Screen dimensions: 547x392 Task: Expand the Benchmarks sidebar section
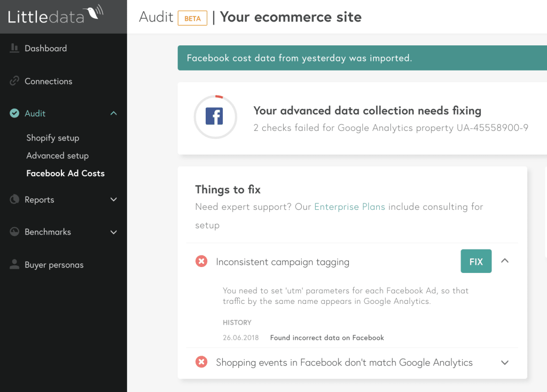114,232
